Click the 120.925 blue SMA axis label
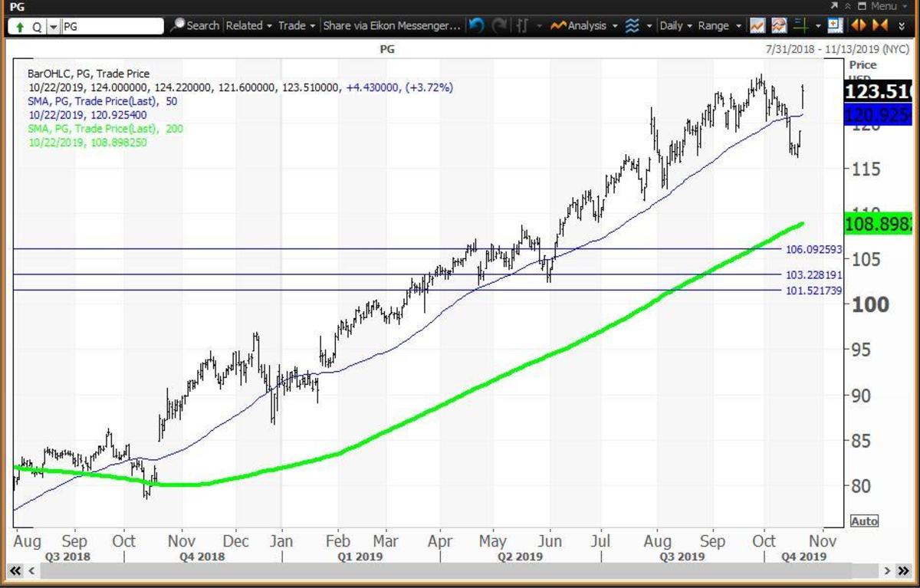Viewport: 920px width, 588px height. coord(879,116)
